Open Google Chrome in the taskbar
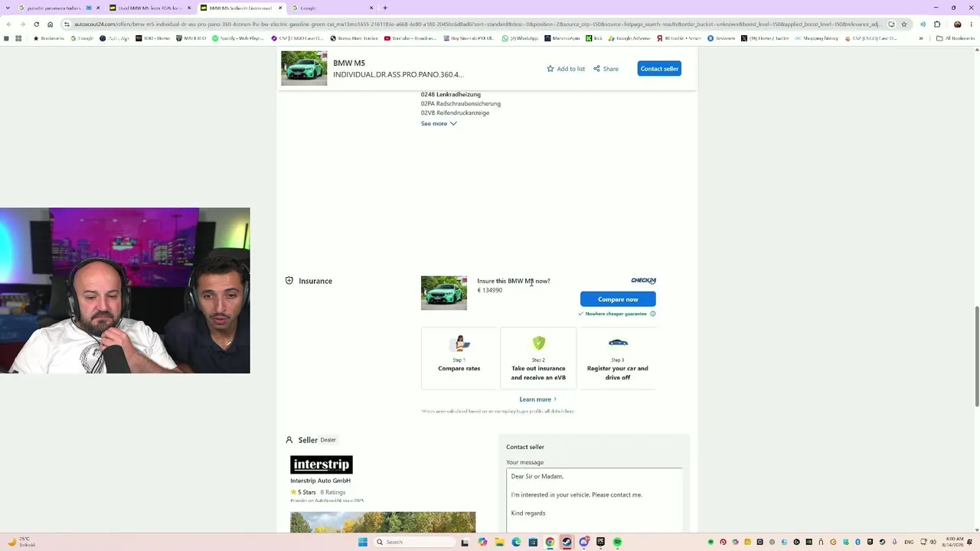The image size is (980, 551). click(550, 542)
